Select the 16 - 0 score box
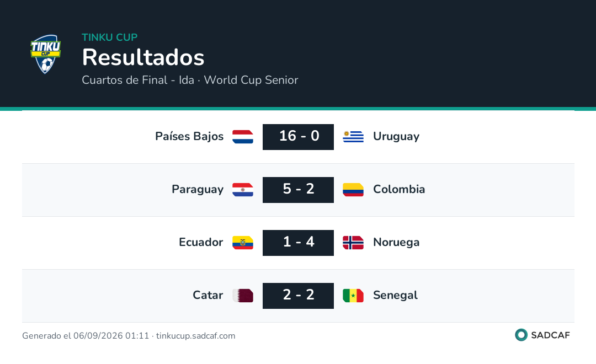The height and width of the screenshot is (364, 596). tap(299, 137)
